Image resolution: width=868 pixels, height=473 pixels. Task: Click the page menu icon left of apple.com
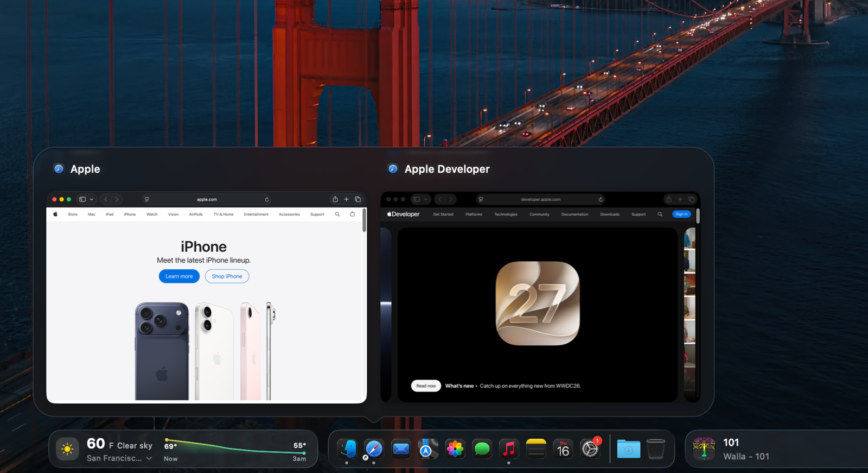tap(147, 199)
